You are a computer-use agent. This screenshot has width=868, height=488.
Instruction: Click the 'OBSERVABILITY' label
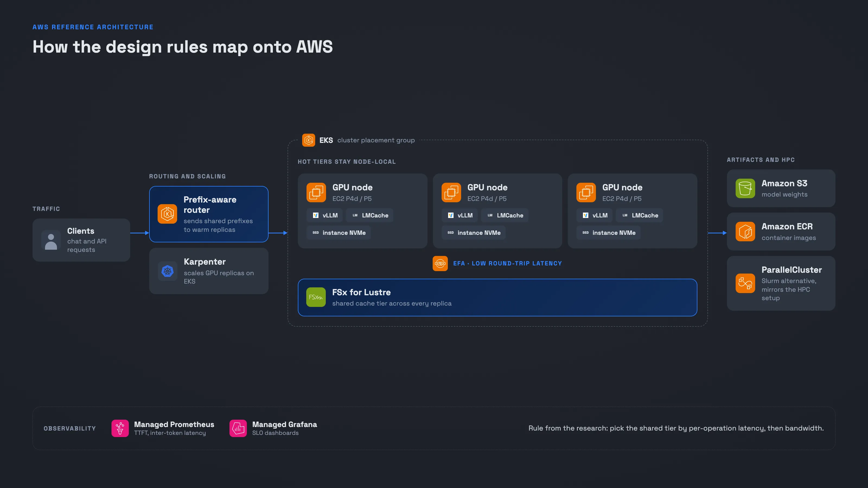pyautogui.click(x=70, y=428)
